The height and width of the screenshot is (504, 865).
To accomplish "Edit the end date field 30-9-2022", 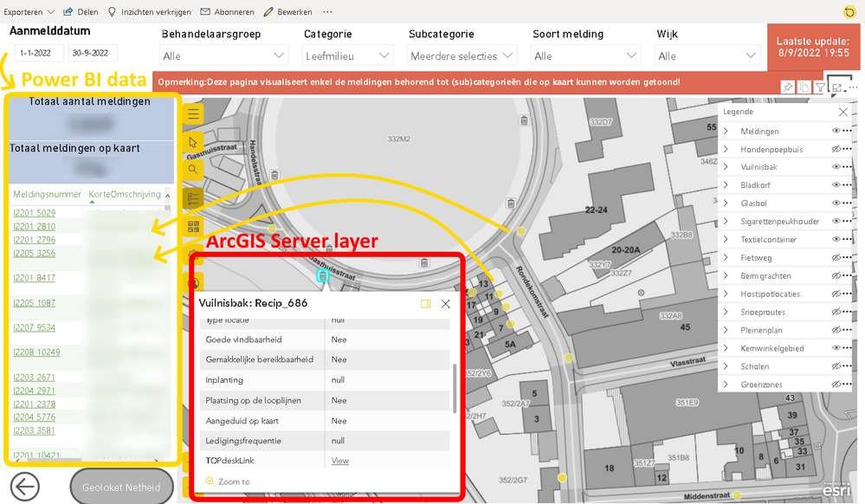I will click(93, 53).
